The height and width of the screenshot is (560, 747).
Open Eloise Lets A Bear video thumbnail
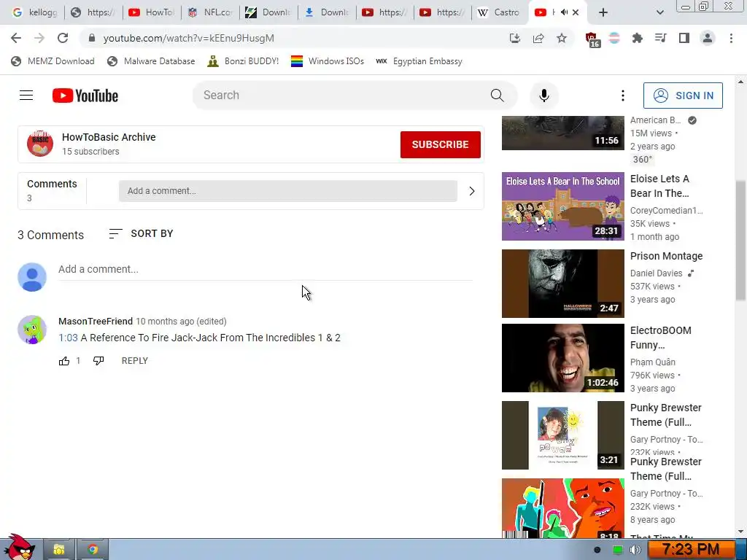pos(562,206)
